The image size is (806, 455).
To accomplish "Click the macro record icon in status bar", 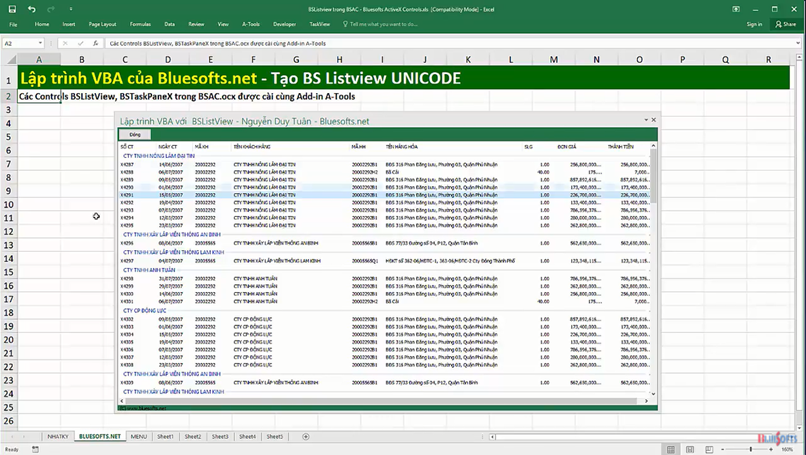I will pos(35,449).
